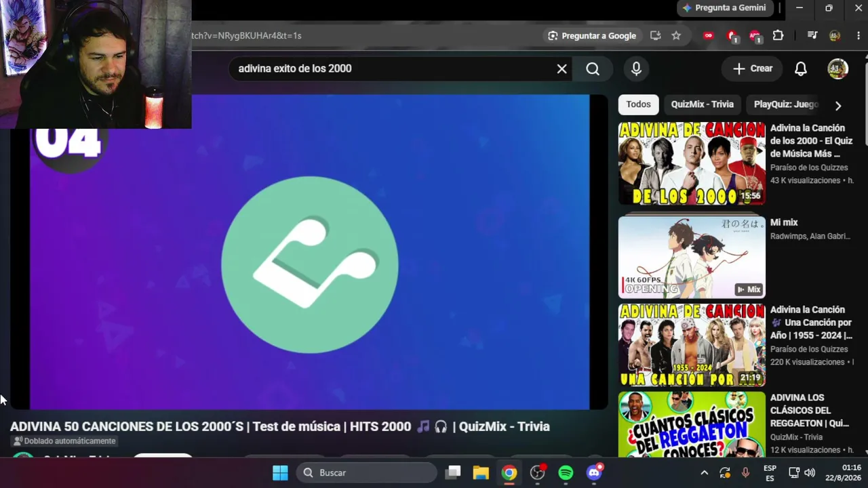Open the Clásicos del Reggaeton thumbnail
868x488 pixels.
click(x=692, y=425)
